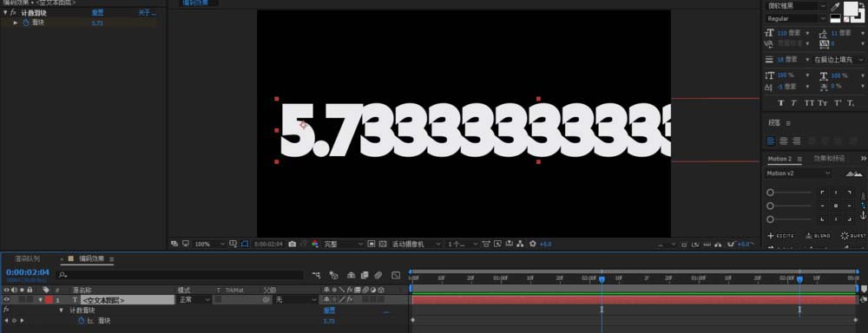Image resolution: width=868 pixels, height=333 pixels.
Task: Open composition flowchart icon in viewer bar
Action: point(521,244)
